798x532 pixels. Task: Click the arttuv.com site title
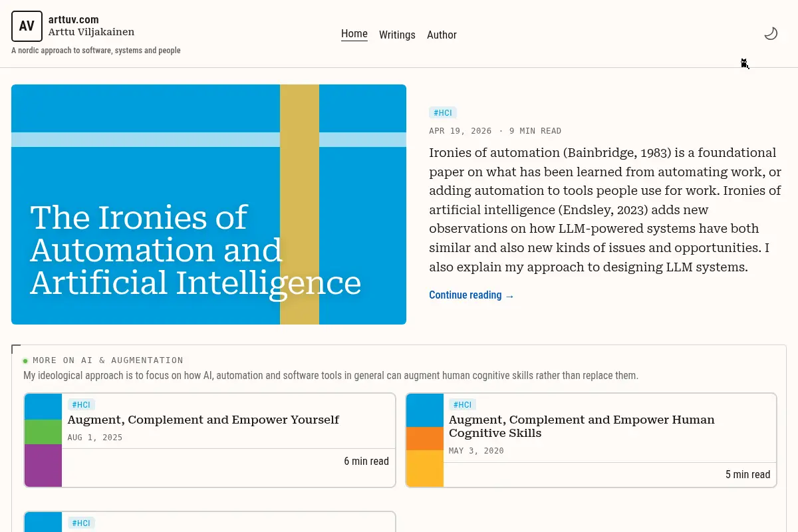pyautogui.click(x=74, y=20)
